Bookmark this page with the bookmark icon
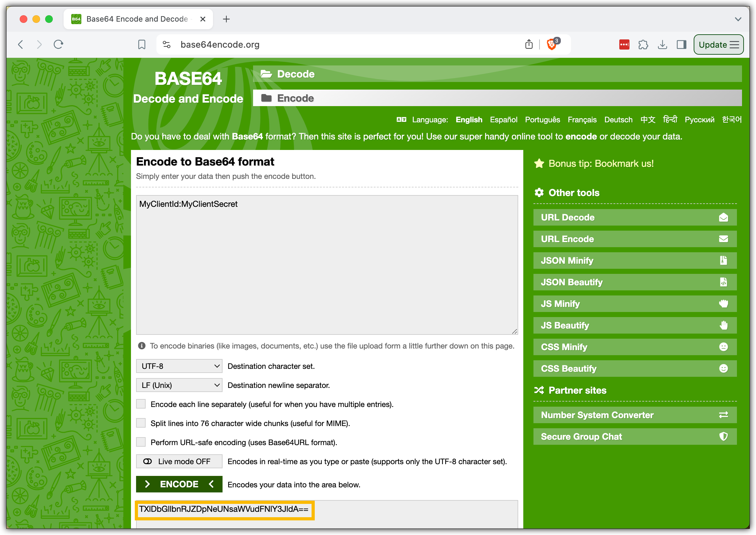 pos(142,44)
